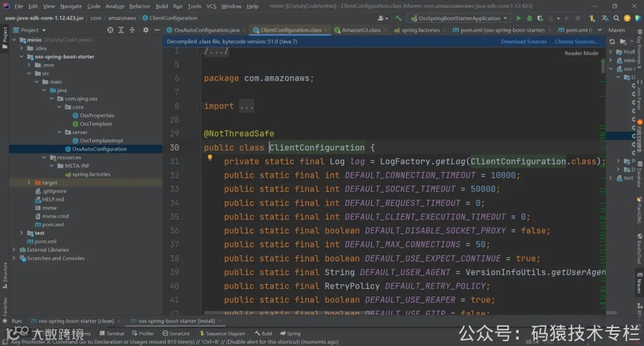644x346 pixels.
Task: Collapse the resources folder
Action: pyautogui.click(x=44, y=158)
